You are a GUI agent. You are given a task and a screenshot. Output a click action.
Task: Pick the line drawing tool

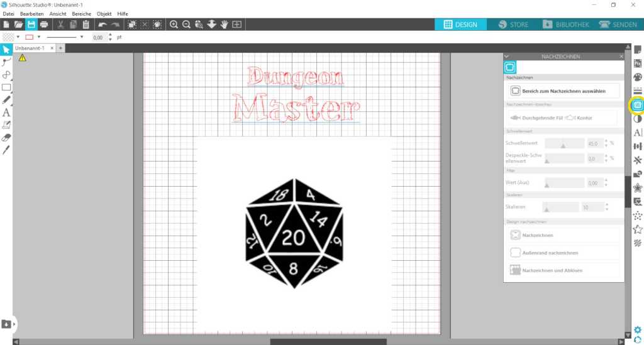(x=6, y=75)
